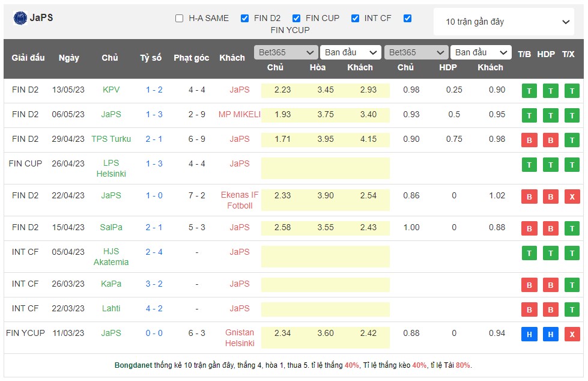Uncheck the FIN D2 filter checkbox
The height and width of the screenshot is (381, 588).
click(244, 18)
